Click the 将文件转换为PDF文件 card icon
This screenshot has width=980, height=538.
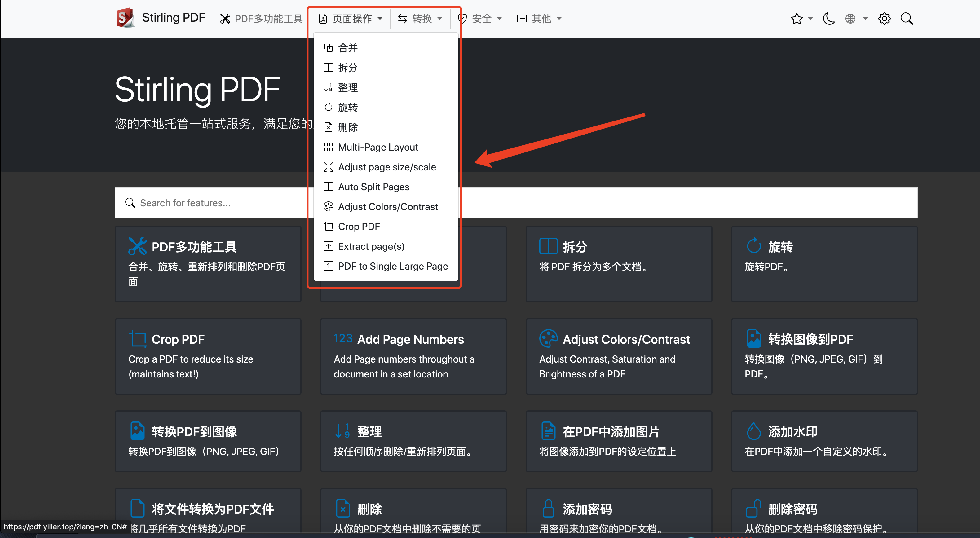click(x=137, y=508)
